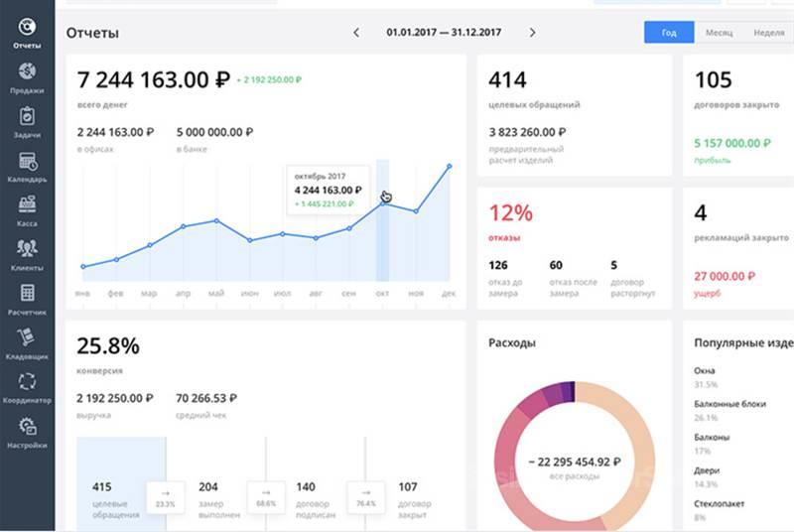Viewport: 794px width, 532px height.
Task: Click the December data point on chart
Action: point(450,166)
